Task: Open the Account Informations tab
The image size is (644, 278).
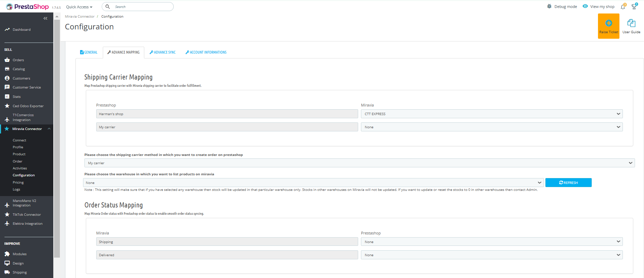Action: coord(206,52)
